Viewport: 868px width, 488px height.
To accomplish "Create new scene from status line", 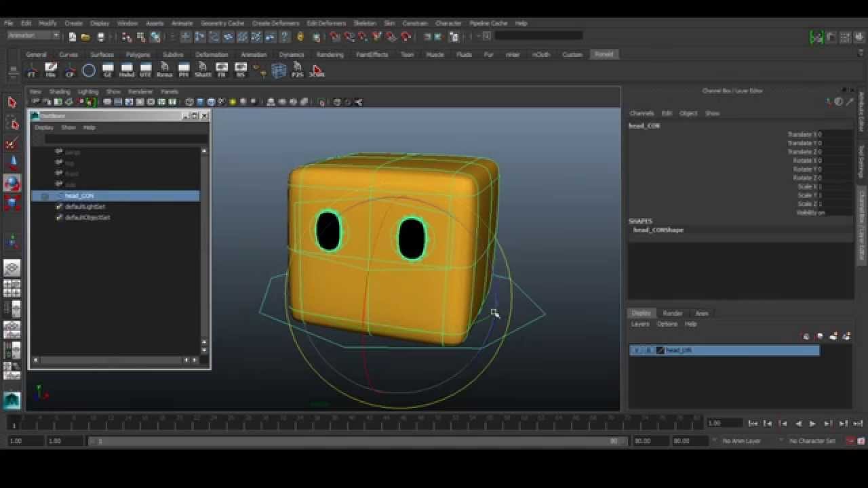I will point(72,37).
